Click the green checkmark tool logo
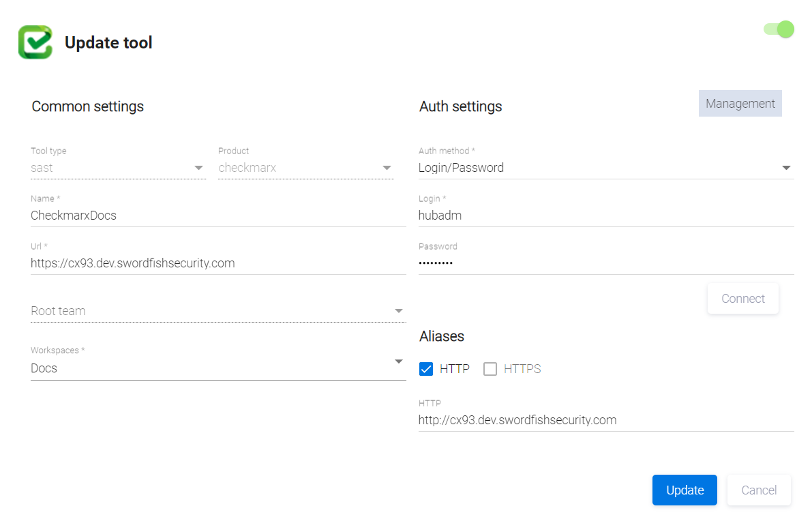Image resolution: width=812 pixels, height=517 pixels. pyautogui.click(x=35, y=42)
